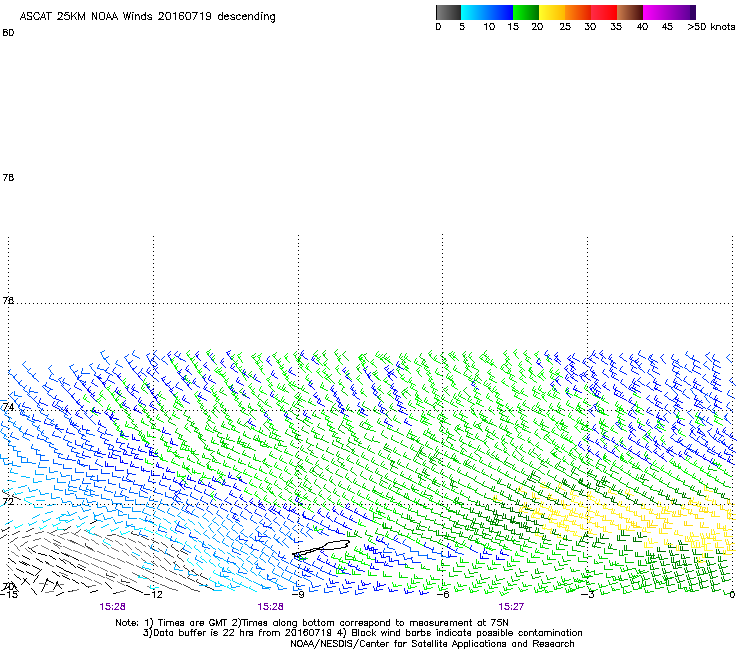This screenshot has width=740, height=650.
Task: Click the purple "15:27" time label
Action: pyautogui.click(x=511, y=607)
